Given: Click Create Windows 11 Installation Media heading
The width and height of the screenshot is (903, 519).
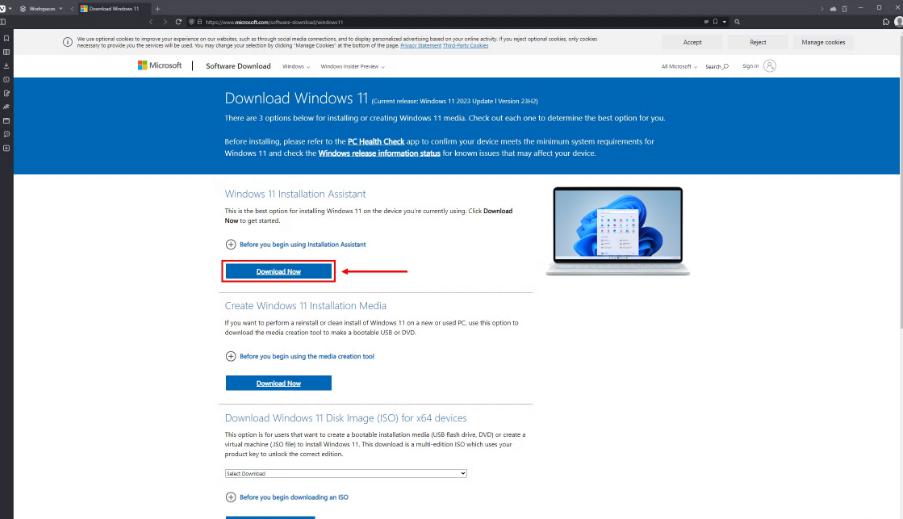Looking at the screenshot, I should [x=305, y=306].
